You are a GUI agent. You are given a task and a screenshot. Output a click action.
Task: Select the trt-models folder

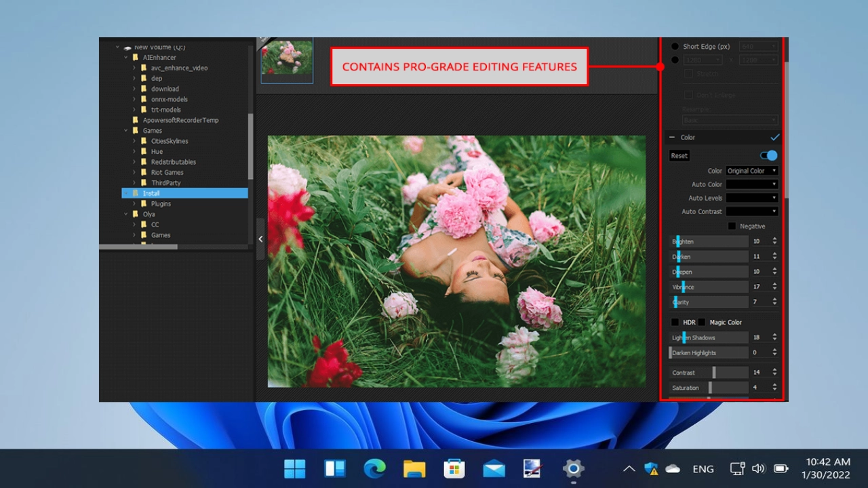click(x=166, y=110)
